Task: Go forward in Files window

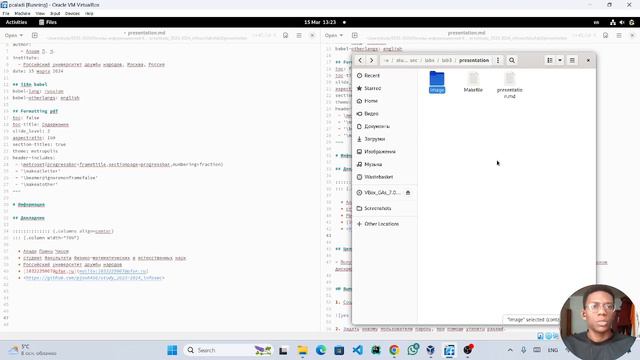Action: (371, 60)
